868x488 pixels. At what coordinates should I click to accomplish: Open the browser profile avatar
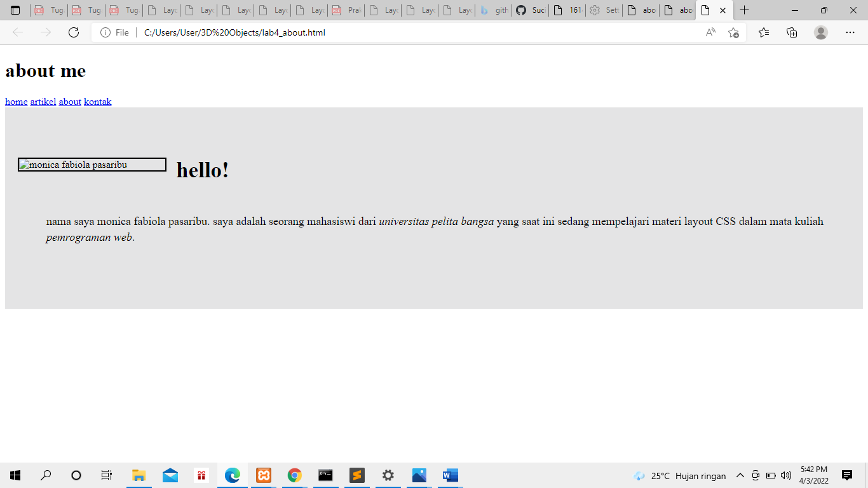(821, 32)
